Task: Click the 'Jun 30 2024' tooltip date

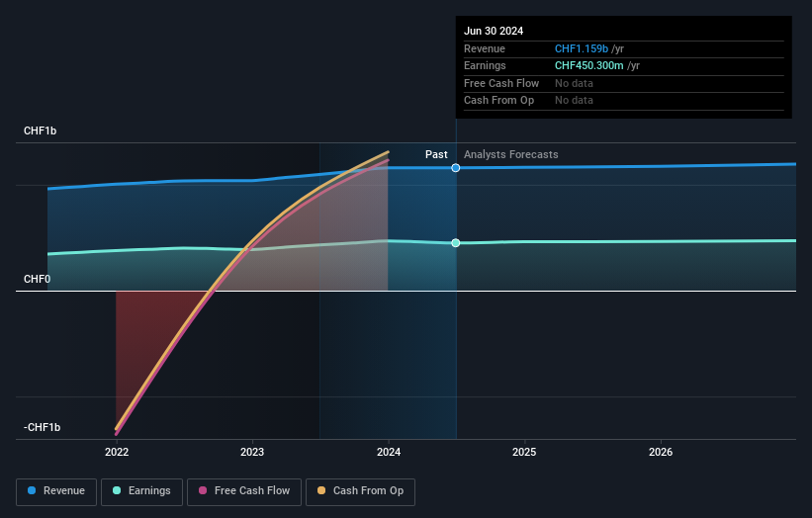Action: pos(494,31)
